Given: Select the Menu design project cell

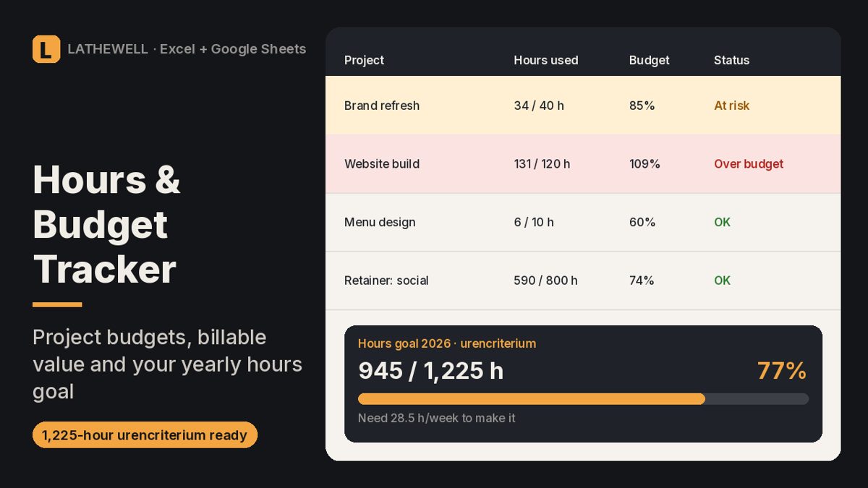Looking at the screenshot, I should pos(380,222).
